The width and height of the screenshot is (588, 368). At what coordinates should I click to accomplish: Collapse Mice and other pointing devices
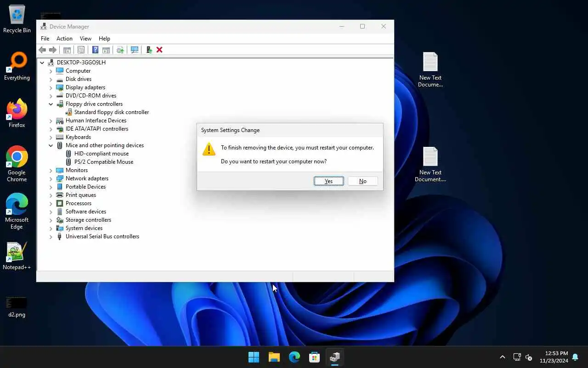(x=51, y=145)
